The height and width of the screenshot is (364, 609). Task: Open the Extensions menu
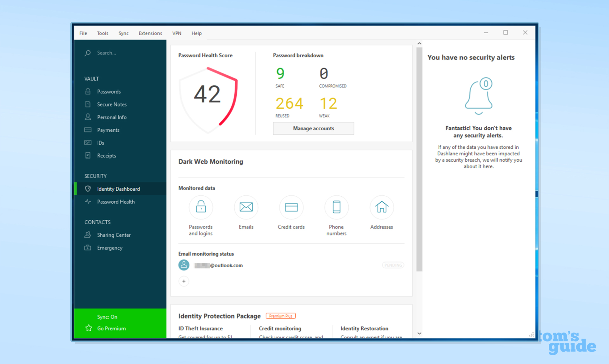pyautogui.click(x=150, y=33)
